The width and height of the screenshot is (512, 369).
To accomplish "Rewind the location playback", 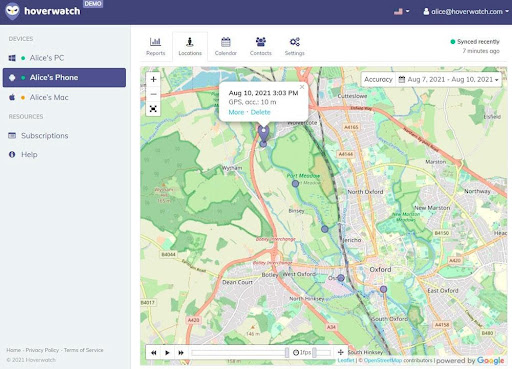I will [x=154, y=352].
